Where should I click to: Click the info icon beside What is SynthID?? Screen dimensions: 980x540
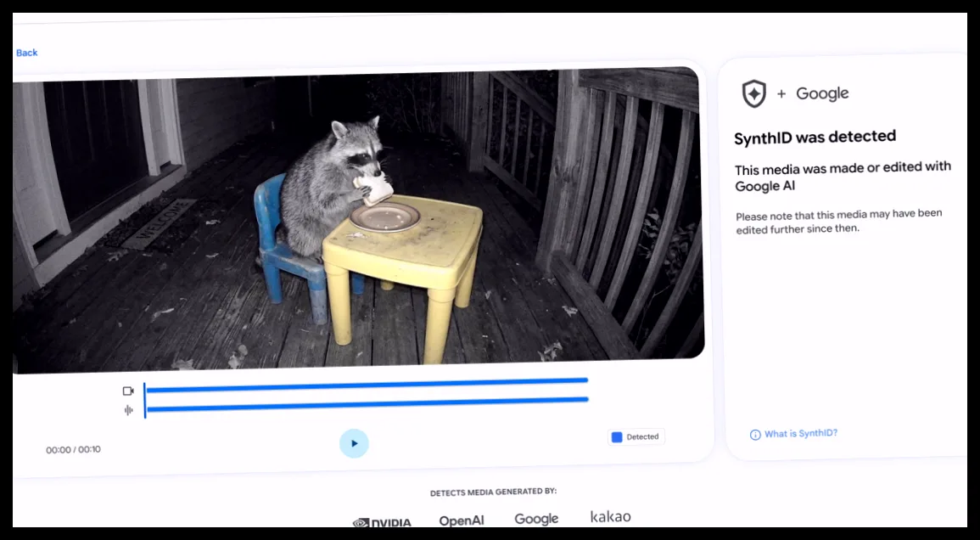click(755, 435)
